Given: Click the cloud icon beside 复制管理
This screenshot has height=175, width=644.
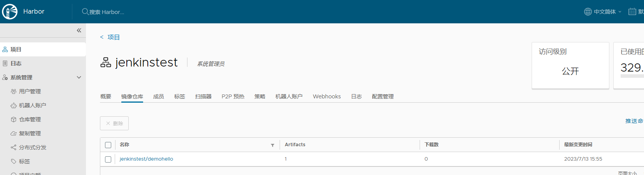Looking at the screenshot, I should [x=14, y=133].
